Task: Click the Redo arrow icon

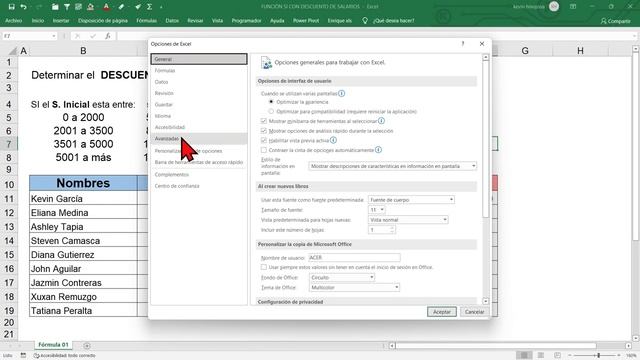Action: pyautogui.click(x=39, y=7)
